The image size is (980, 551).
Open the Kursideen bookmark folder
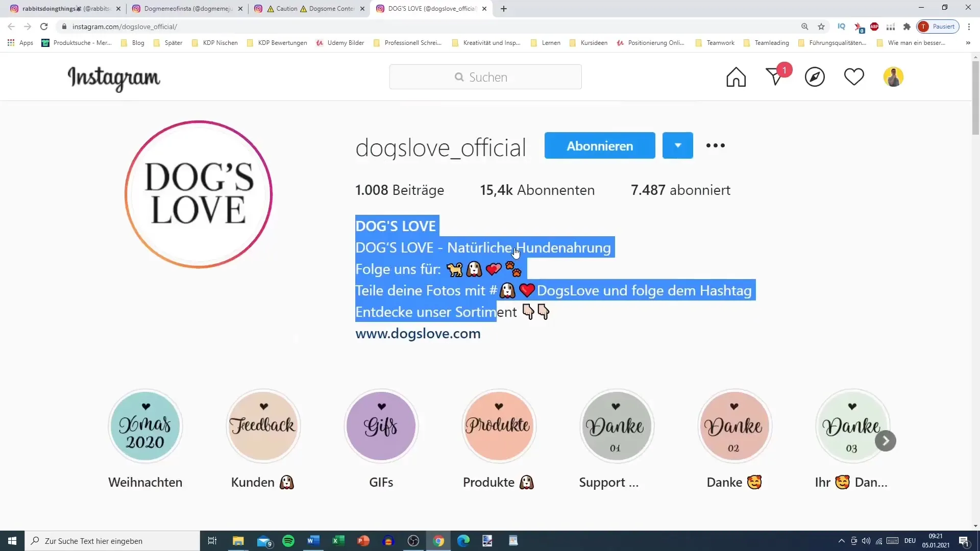coord(589,43)
